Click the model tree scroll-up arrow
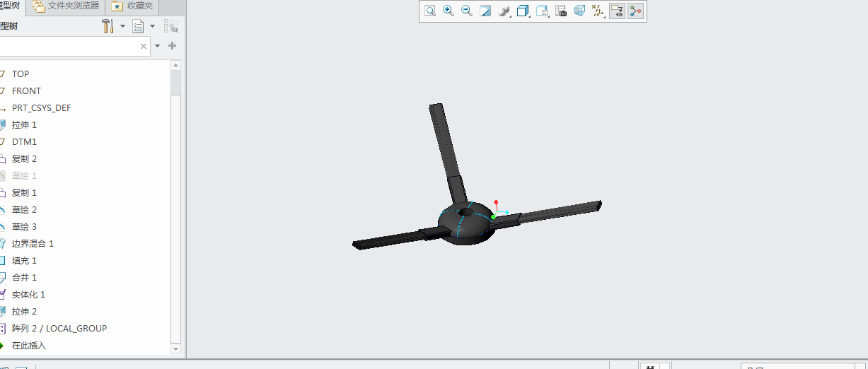This screenshot has width=868, height=369. pyautogui.click(x=176, y=65)
